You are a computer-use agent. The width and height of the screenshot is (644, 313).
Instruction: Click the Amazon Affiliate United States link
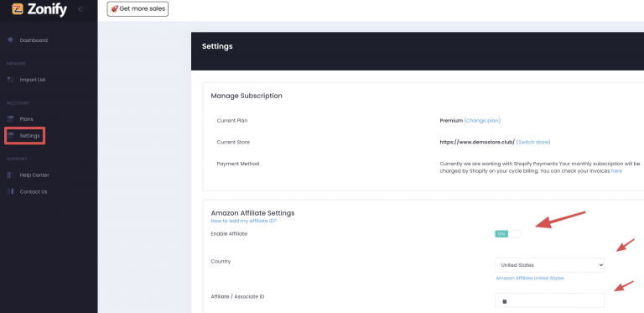pos(530,278)
